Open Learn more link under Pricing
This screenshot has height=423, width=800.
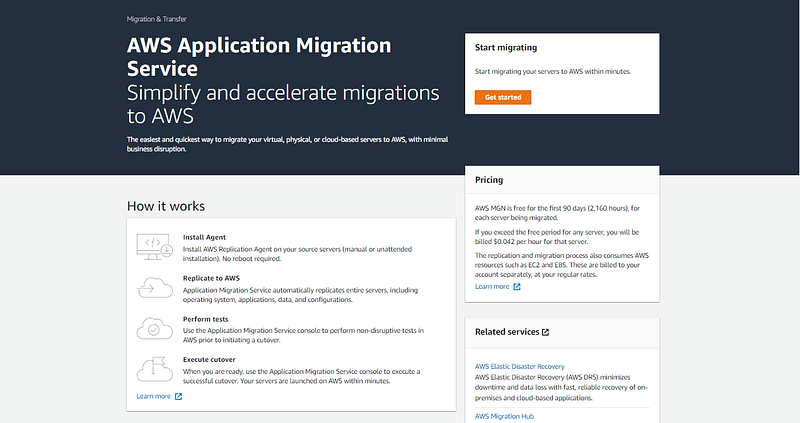tap(492, 287)
